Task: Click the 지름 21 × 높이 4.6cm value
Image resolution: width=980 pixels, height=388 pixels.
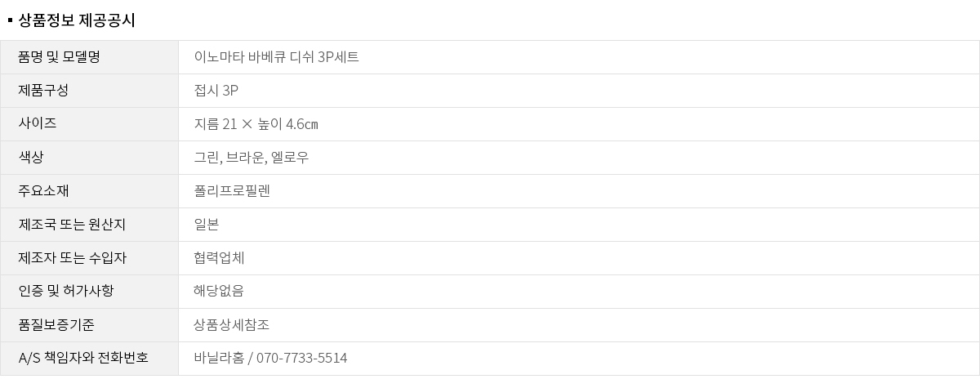Action: coord(256,124)
